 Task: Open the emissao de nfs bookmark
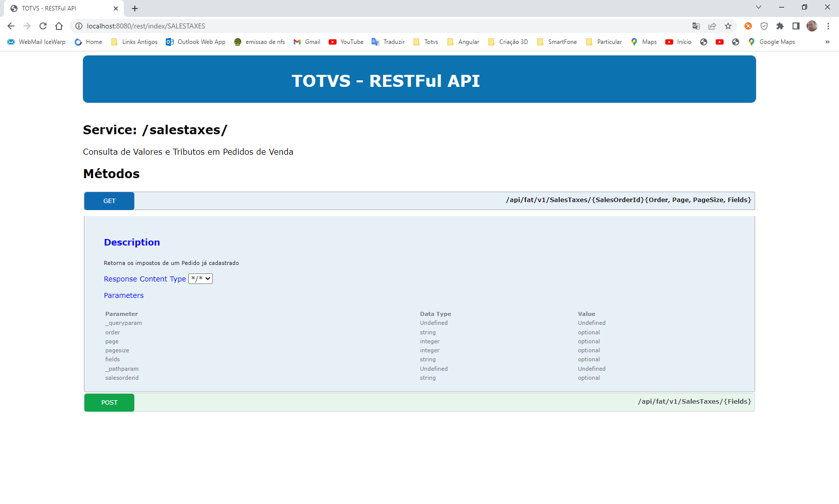(260, 42)
